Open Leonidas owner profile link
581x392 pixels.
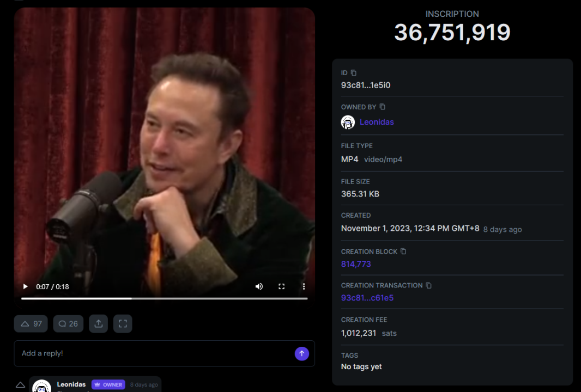(x=376, y=122)
